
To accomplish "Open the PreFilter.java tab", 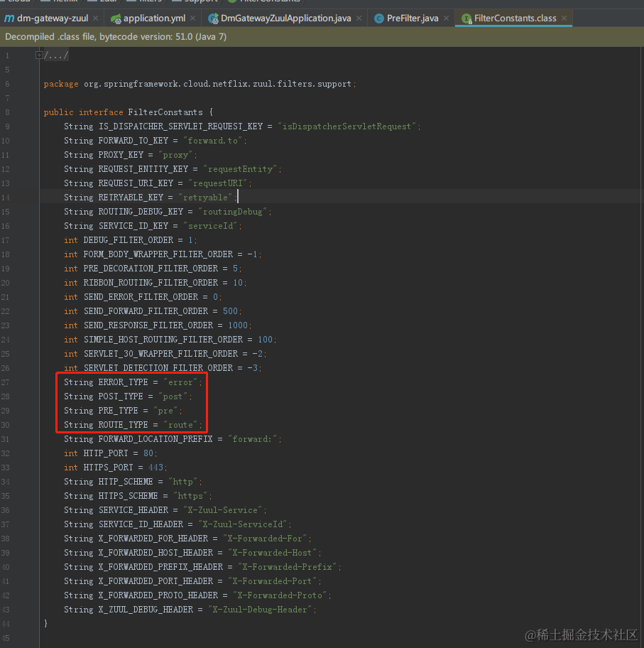I will 413,18.
